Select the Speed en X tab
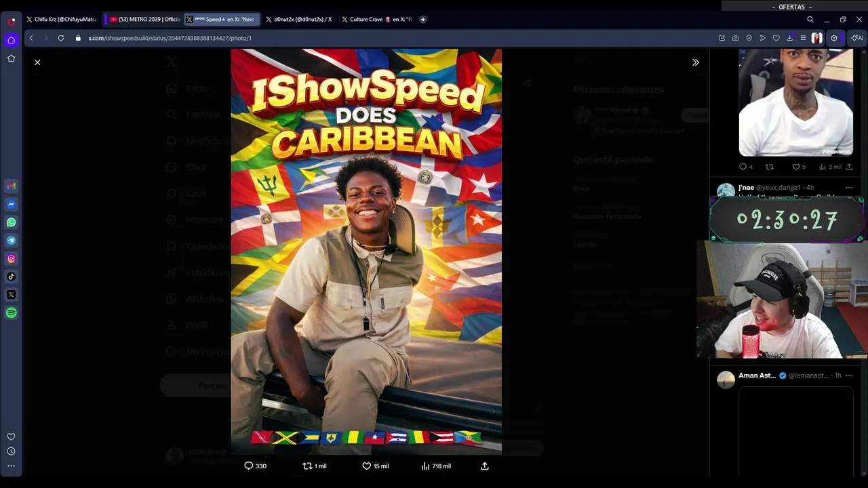This screenshot has height=488, width=868. pyautogui.click(x=221, y=20)
